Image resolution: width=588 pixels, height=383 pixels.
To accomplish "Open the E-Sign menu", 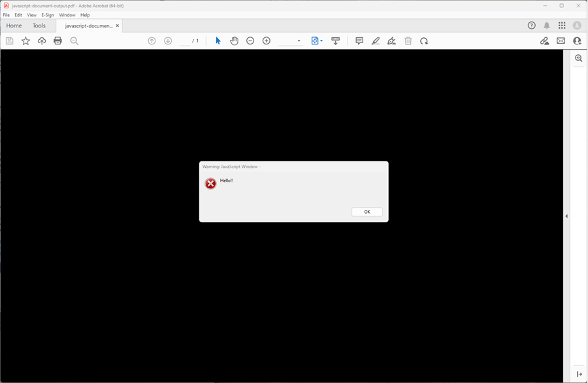I will click(46, 14).
